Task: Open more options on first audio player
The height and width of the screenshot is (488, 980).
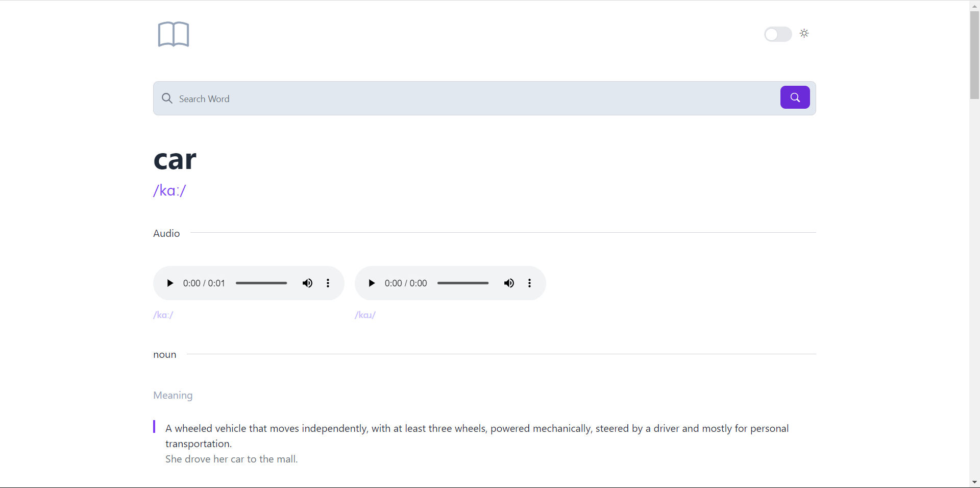Action: tap(328, 283)
